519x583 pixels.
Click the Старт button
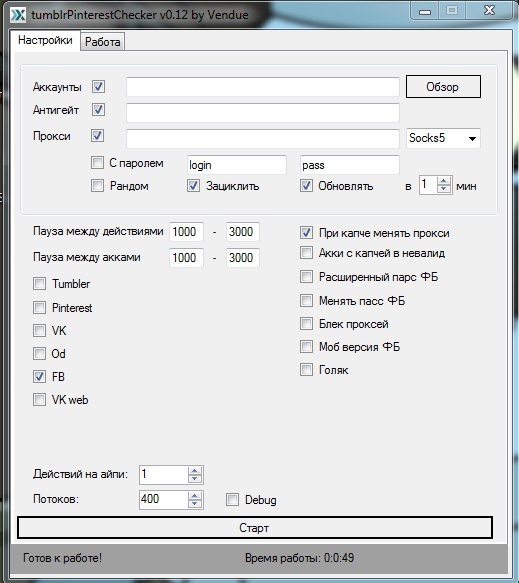pos(255,528)
